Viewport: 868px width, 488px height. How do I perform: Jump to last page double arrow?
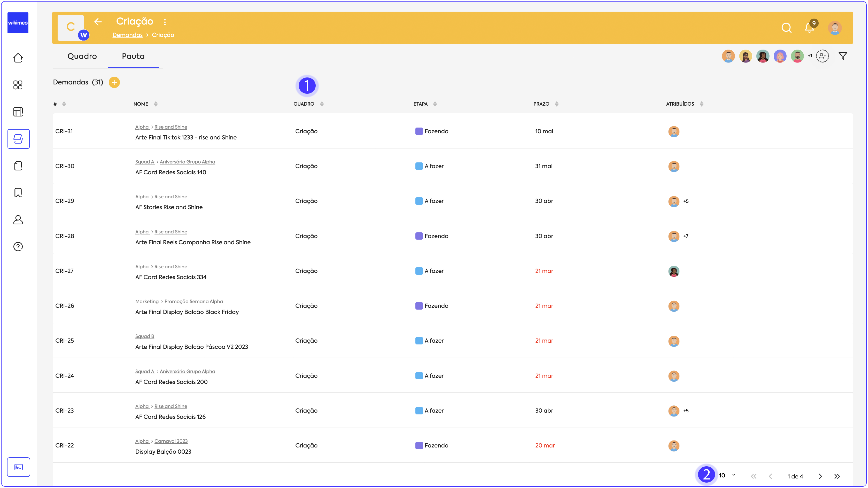837,476
